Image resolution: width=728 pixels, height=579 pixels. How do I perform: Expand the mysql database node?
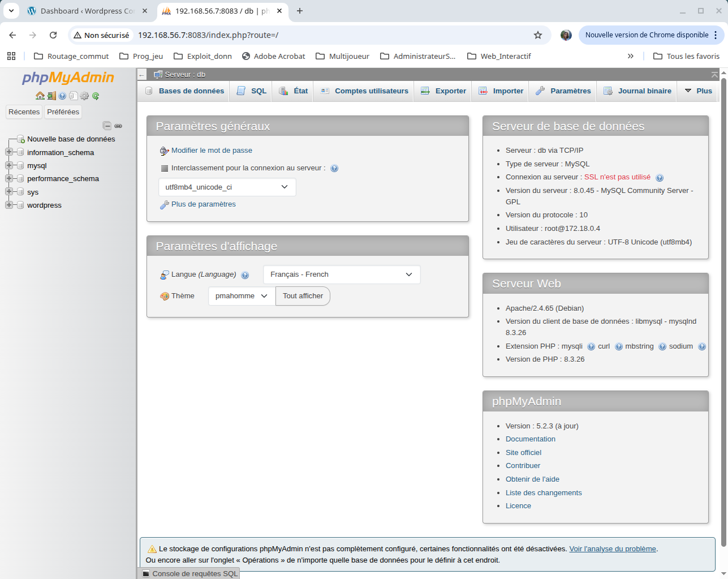click(8, 165)
